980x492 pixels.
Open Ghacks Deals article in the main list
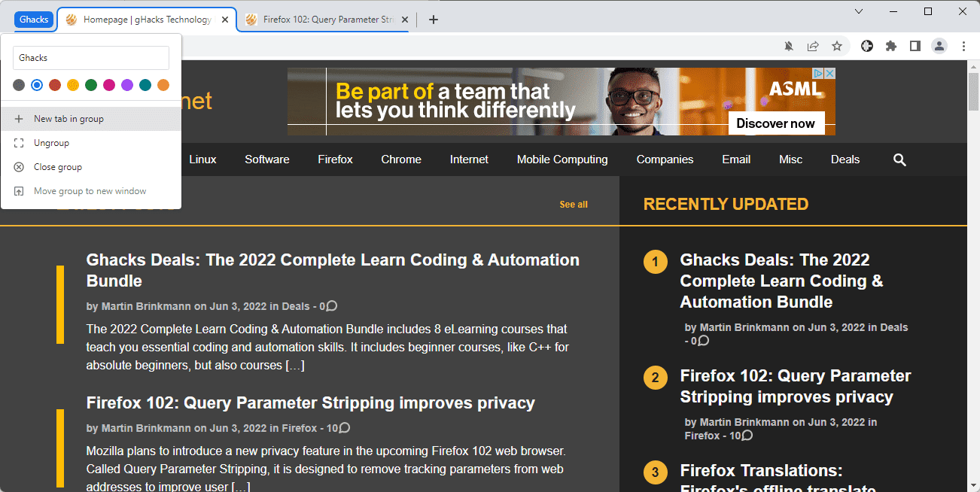click(x=333, y=270)
